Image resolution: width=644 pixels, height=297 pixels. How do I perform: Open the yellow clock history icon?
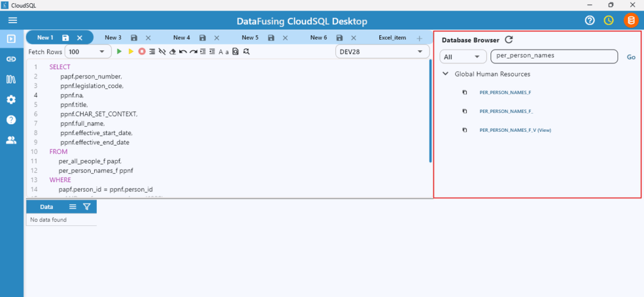[609, 21]
